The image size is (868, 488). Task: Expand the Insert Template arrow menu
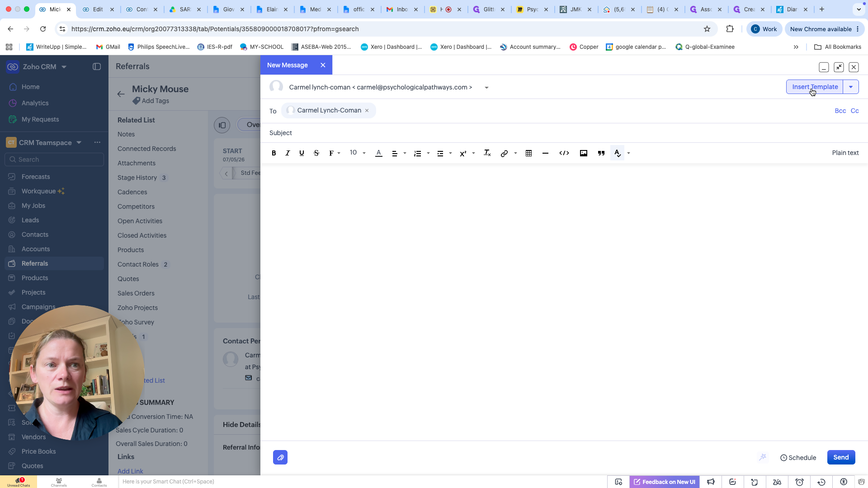(x=851, y=87)
